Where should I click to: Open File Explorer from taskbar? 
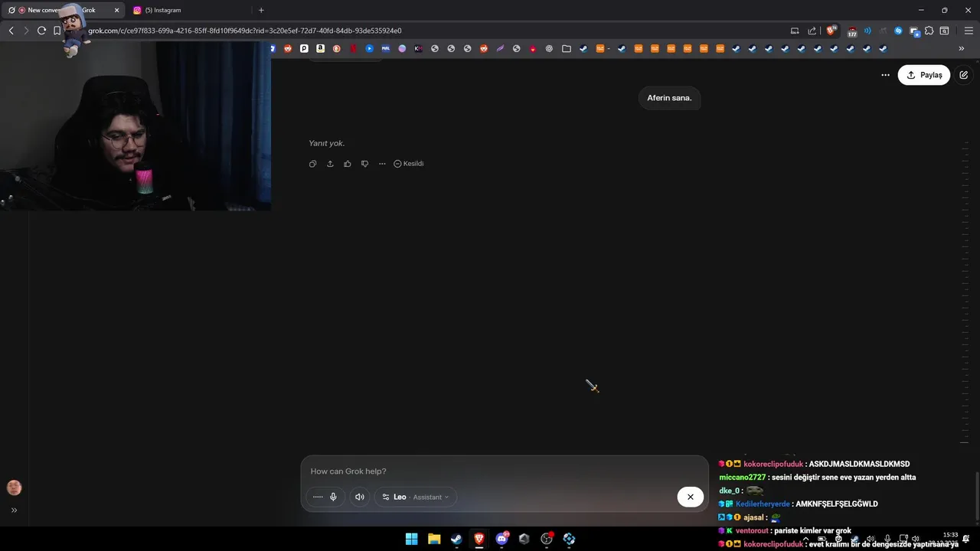(434, 539)
